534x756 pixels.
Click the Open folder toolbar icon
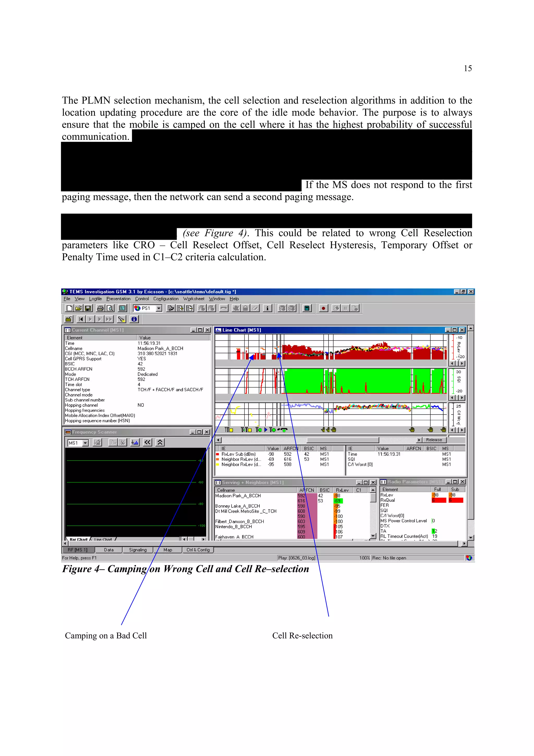coord(78,308)
